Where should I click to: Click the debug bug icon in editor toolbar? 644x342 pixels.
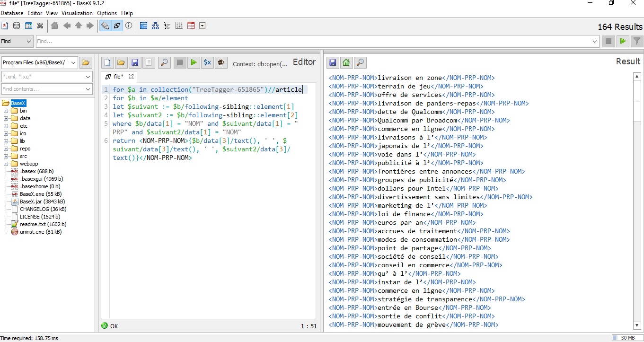[221, 62]
